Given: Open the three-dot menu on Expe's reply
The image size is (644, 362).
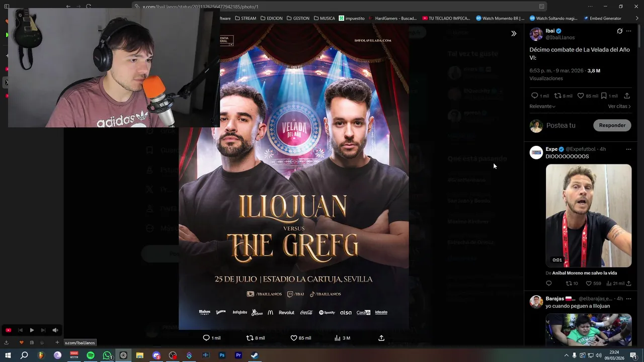Looking at the screenshot, I should [x=628, y=149].
